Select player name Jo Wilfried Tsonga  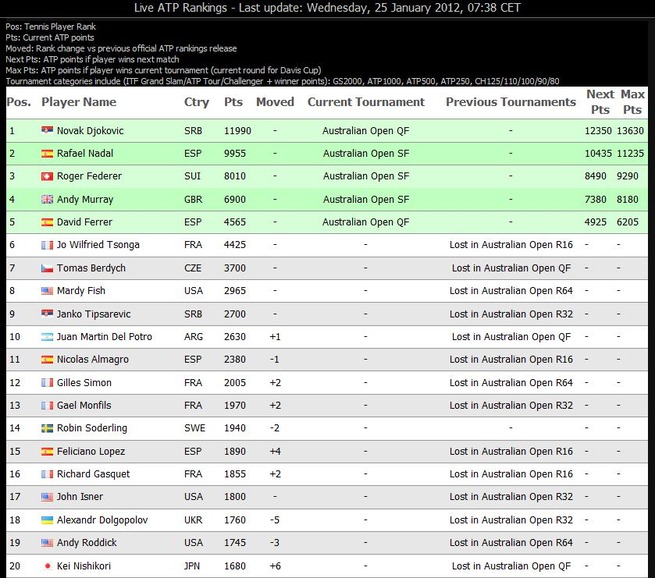click(x=98, y=245)
